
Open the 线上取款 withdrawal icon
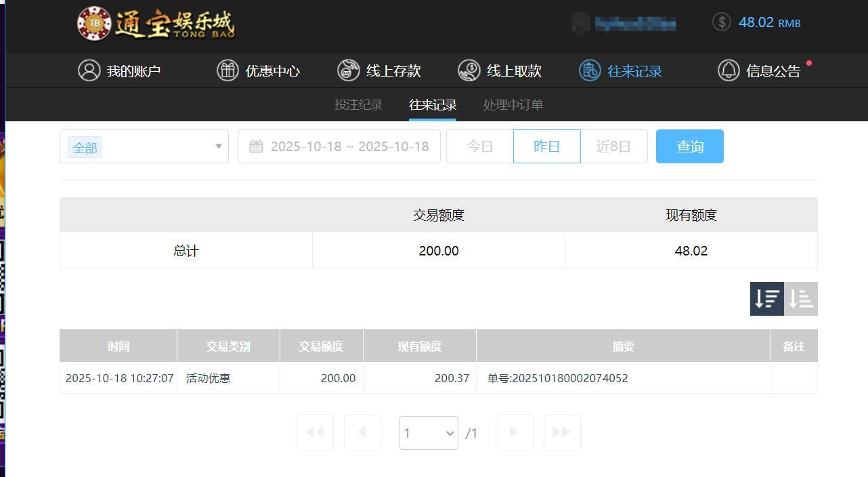point(468,70)
